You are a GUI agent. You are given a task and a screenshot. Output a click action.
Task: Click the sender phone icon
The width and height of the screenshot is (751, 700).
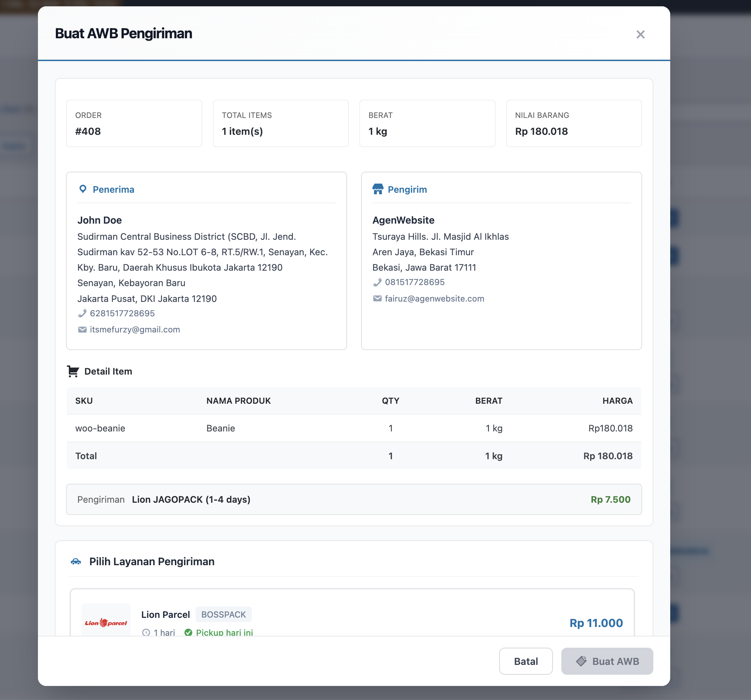coord(377,282)
